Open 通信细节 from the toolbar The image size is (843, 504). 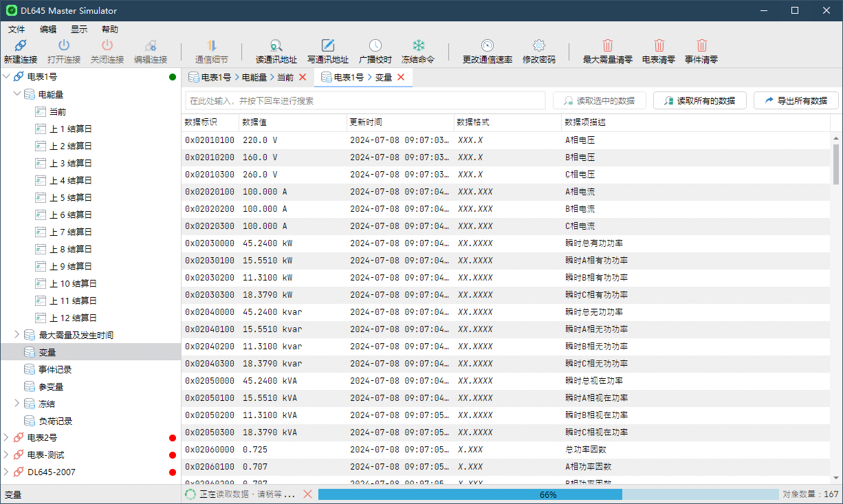pyautogui.click(x=212, y=52)
